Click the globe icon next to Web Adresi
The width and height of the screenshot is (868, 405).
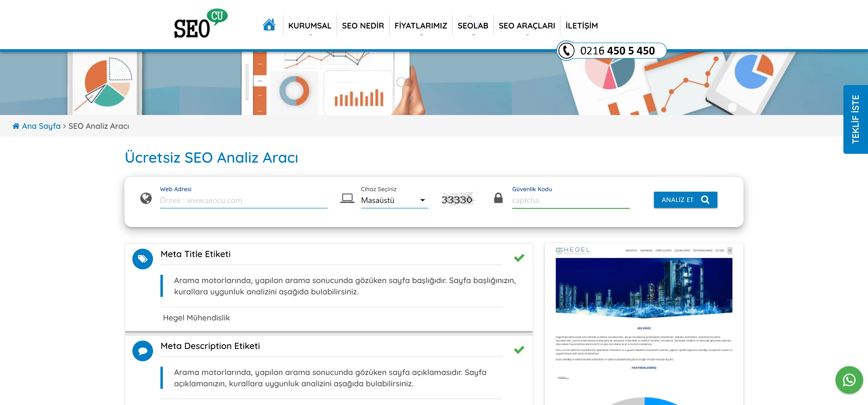[146, 198]
